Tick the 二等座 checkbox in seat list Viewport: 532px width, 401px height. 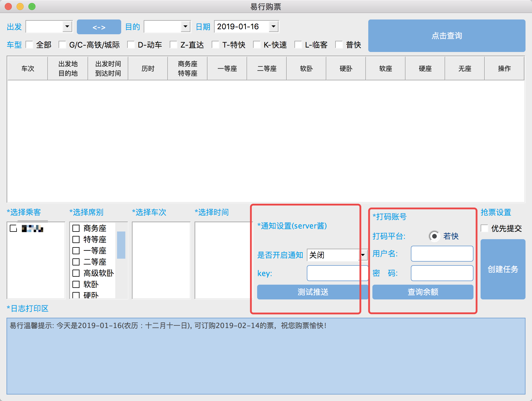pos(76,262)
